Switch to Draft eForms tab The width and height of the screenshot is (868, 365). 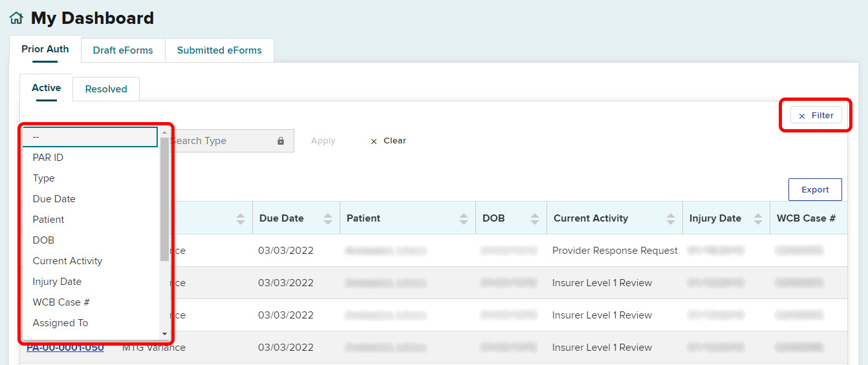(x=123, y=50)
